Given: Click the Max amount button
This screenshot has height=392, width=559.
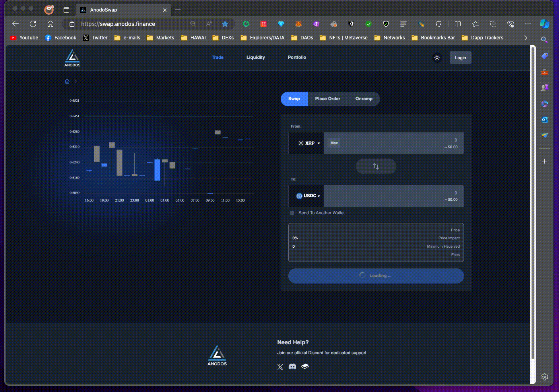Looking at the screenshot, I should pyautogui.click(x=334, y=143).
